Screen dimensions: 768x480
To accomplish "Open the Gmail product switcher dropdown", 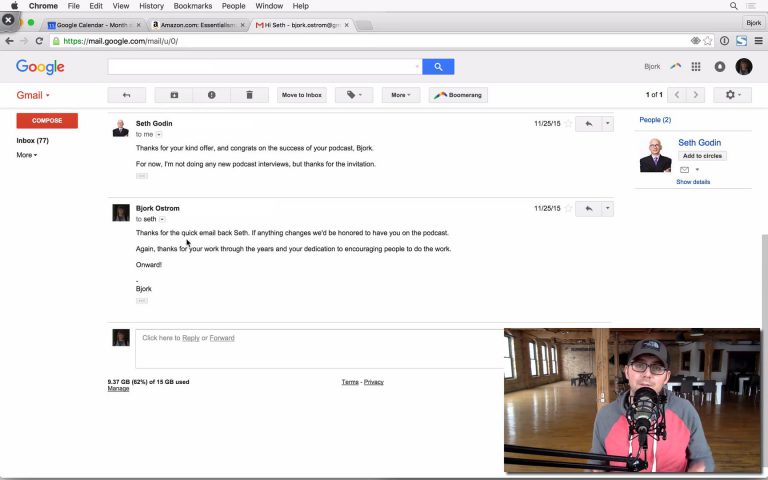I will (x=33, y=95).
